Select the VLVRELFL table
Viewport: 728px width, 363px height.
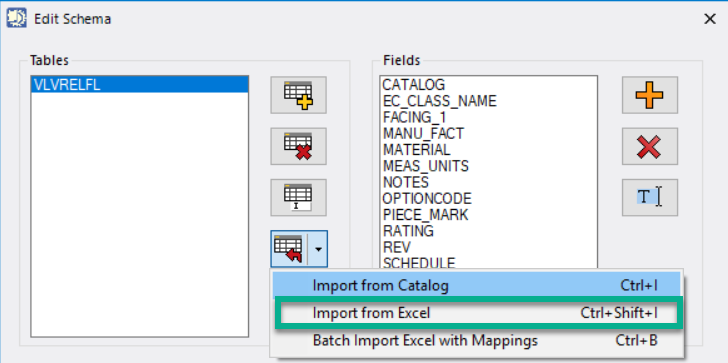pyautogui.click(x=140, y=85)
